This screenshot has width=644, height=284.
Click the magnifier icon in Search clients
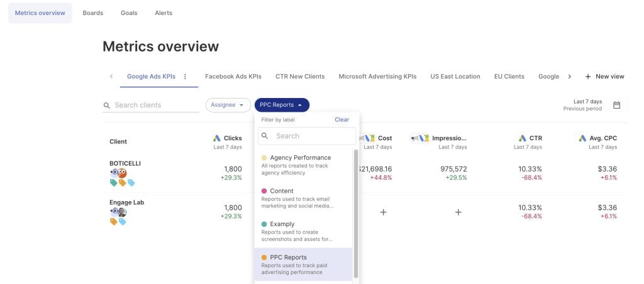click(107, 106)
